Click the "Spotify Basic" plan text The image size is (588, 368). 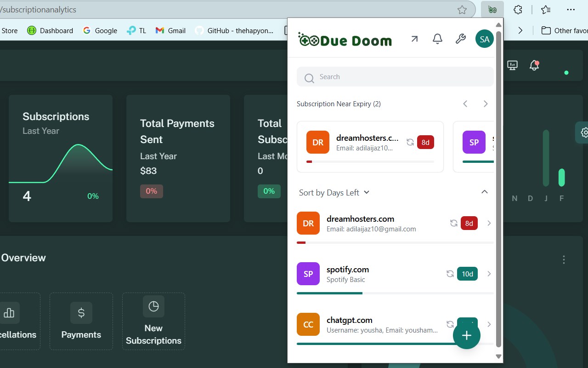point(346,280)
